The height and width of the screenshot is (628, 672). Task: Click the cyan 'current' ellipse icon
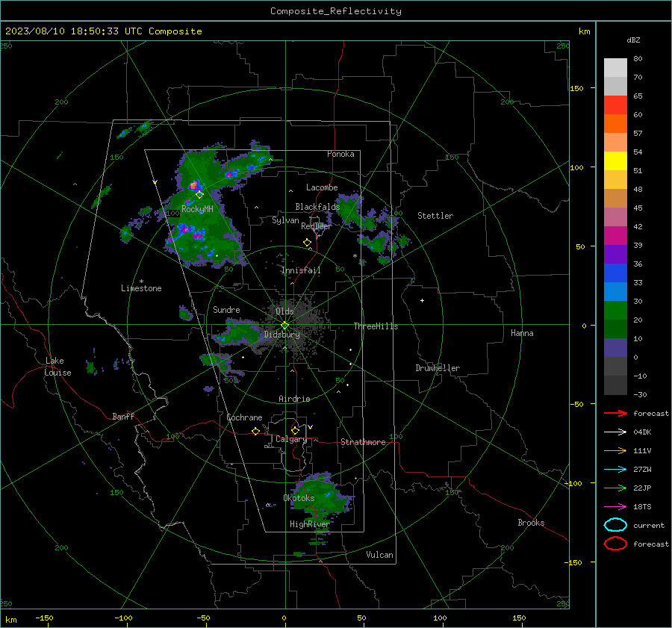pyautogui.click(x=615, y=525)
